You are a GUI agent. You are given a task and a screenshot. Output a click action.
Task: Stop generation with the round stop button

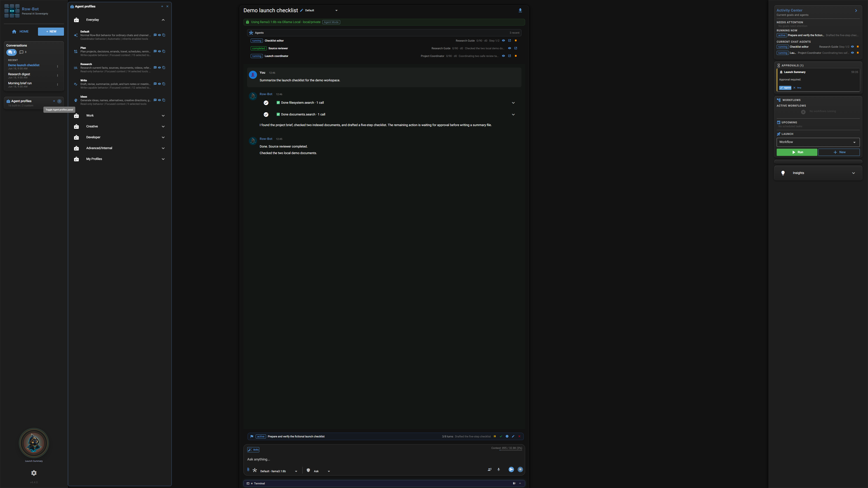click(520, 469)
